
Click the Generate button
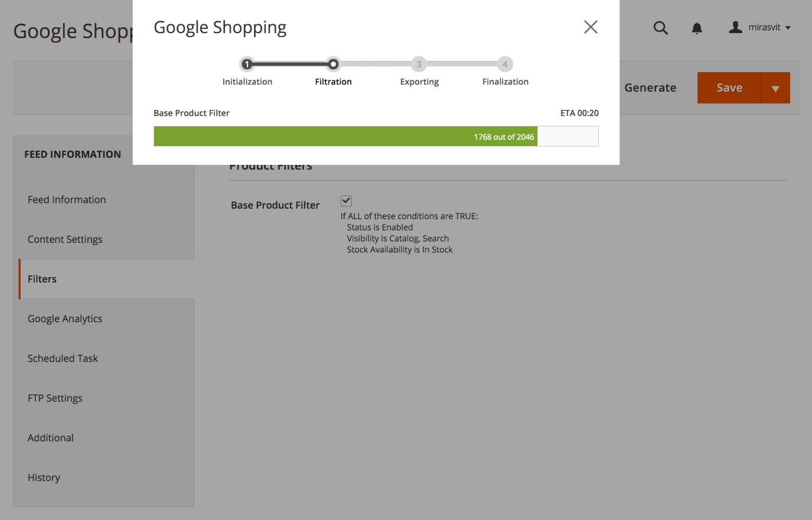pos(650,87)
